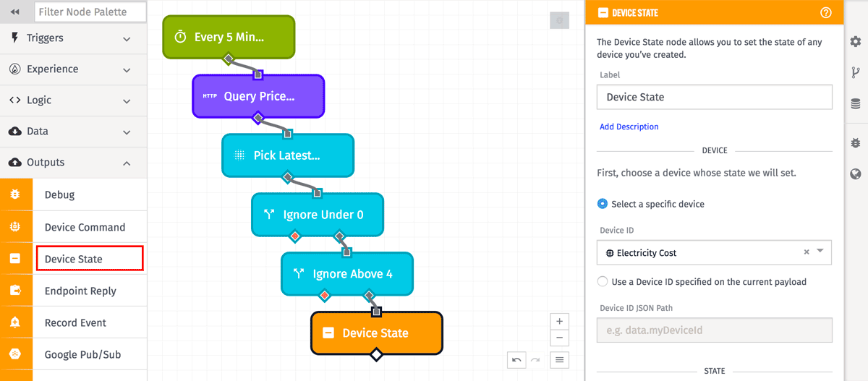Screen dimensions: 868x381
Task: Expand the Experience palette section
Action: pos(73,69)
